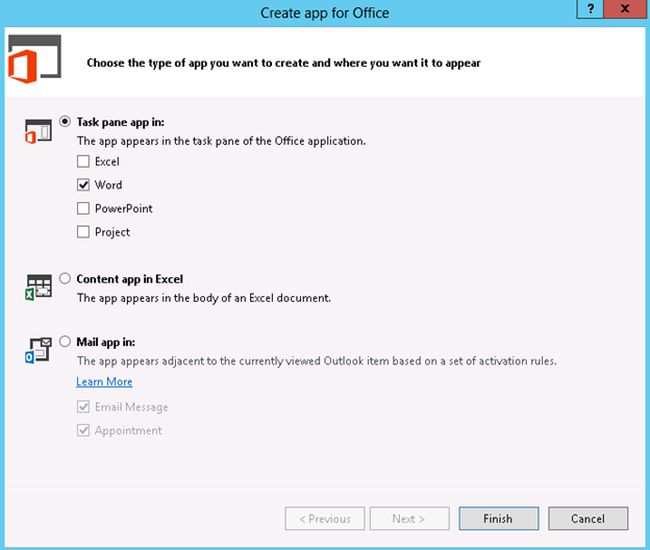Click the 'Email Message' label text
Viewport: 650px width, 550px height.
pyautogui.click(x=131, y=407)
